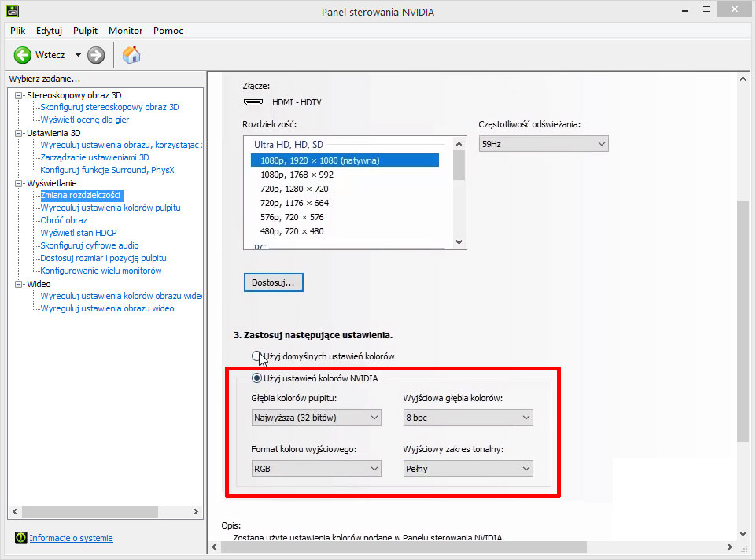This screenshot has width=756, height=560.
Task: Click the 'Dostosuj...' button
Action: [274, 282]
